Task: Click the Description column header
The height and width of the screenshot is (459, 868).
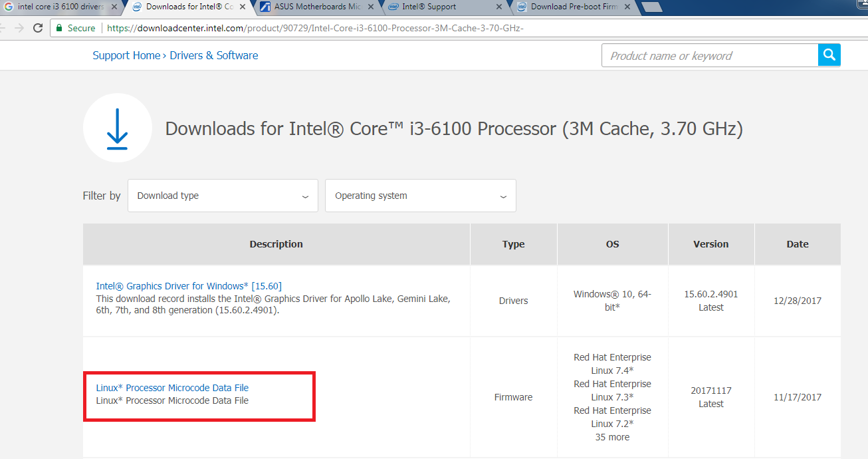Action: point(276,244)
